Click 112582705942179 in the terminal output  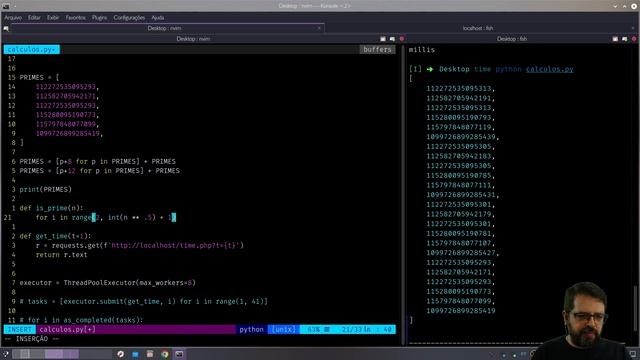459,214
